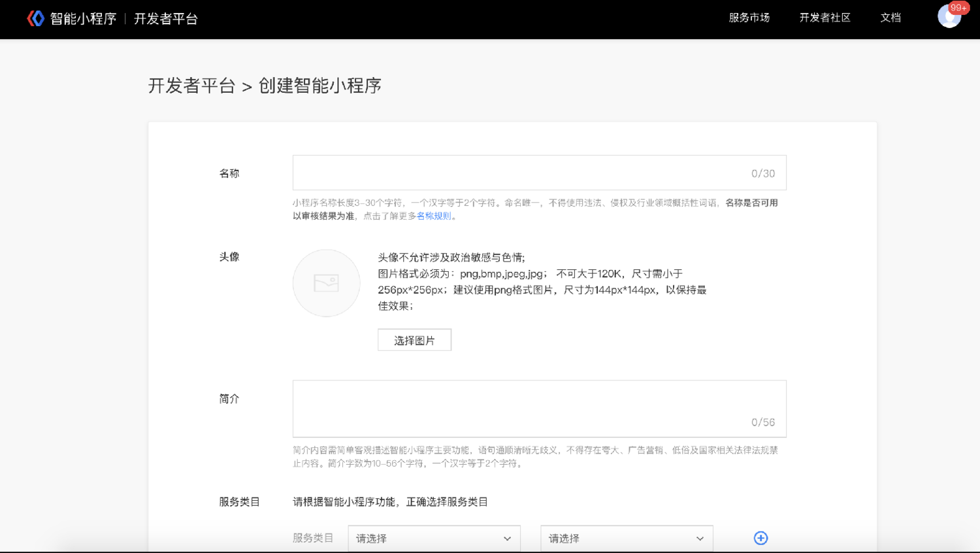Click 创建智能小程序 in the breadcrumb title
980x553 pixels.
[x=319, y=86]
